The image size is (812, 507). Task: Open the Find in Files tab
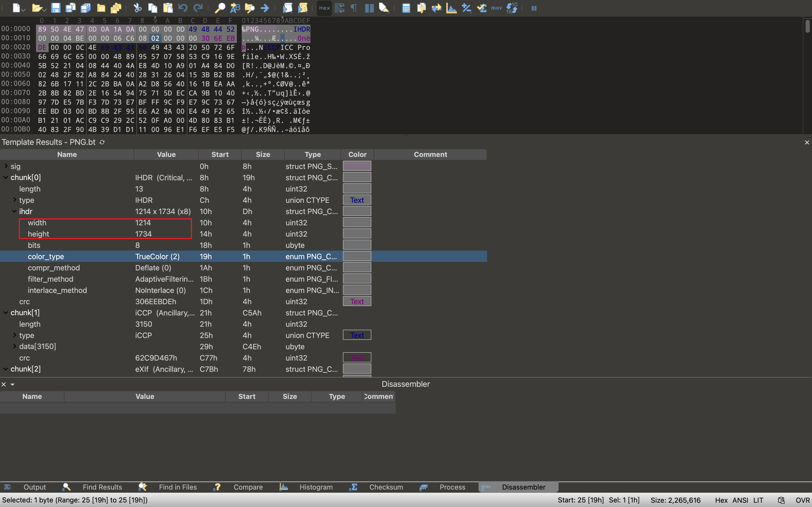click(x=177, y=487)
